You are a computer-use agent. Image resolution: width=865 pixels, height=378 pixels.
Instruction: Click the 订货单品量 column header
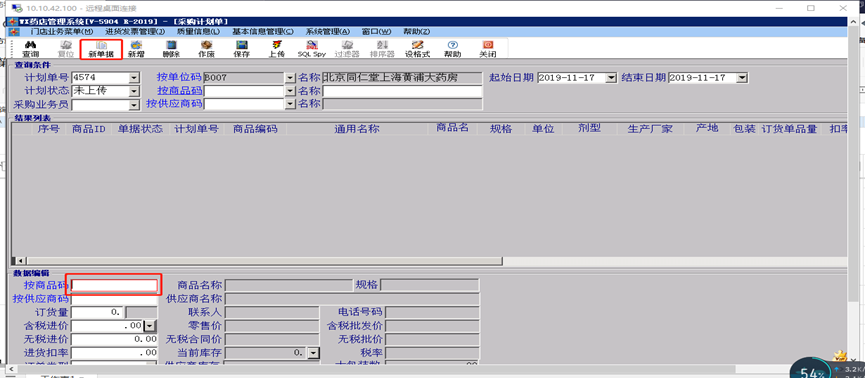(x=789, y=129)
